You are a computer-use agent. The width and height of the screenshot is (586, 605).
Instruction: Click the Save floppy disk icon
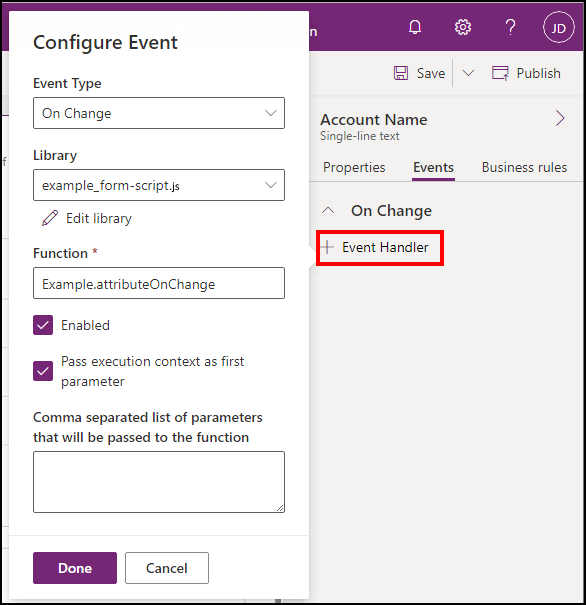point(401,73)
